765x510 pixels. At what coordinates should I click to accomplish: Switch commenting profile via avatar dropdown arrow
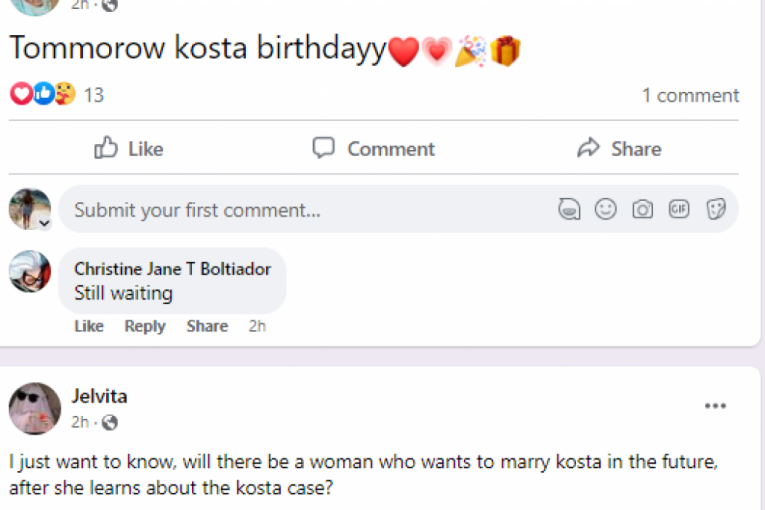[44, 222]
